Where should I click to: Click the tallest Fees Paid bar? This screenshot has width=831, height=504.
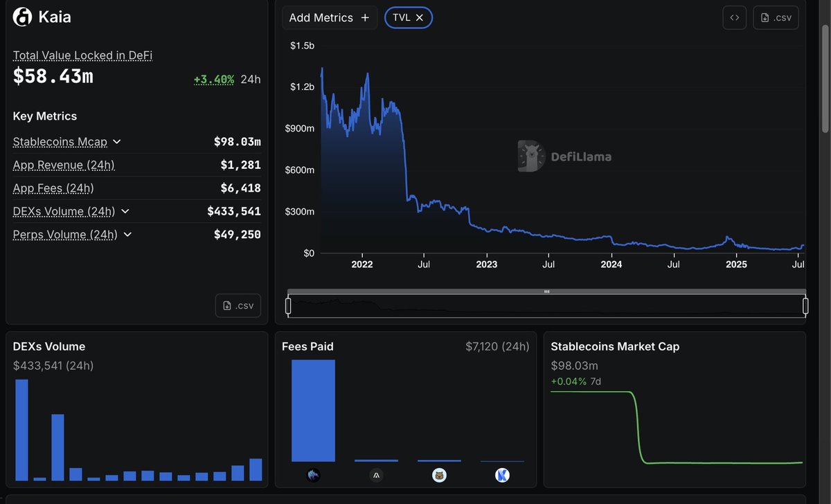coord(314,411)
